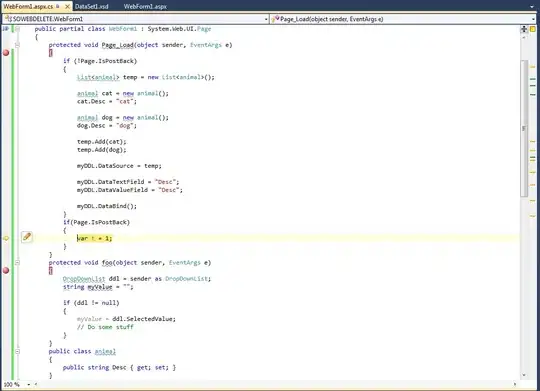This screenshot has width=540, height=391.
Task: Collapse the foo method outline region
Action: [17, 263]
